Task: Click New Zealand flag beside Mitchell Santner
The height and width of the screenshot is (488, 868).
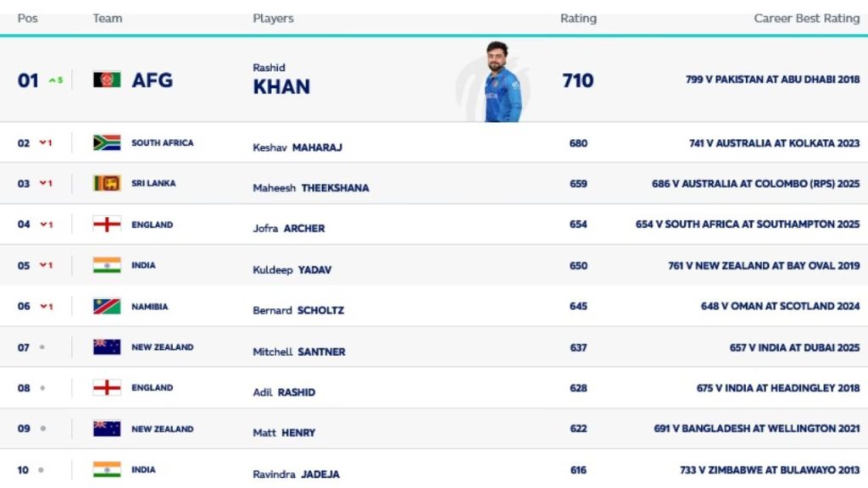Action: click(x=107, y=347)
